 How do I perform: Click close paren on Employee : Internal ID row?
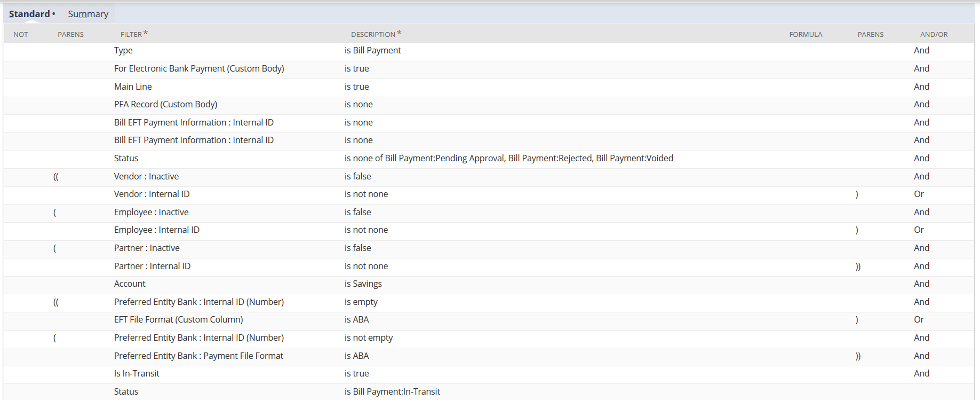(857, 230)
